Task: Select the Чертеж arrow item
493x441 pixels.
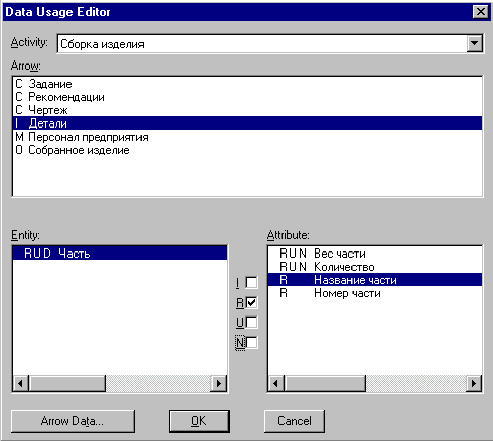Action: (x=247, y=110)
